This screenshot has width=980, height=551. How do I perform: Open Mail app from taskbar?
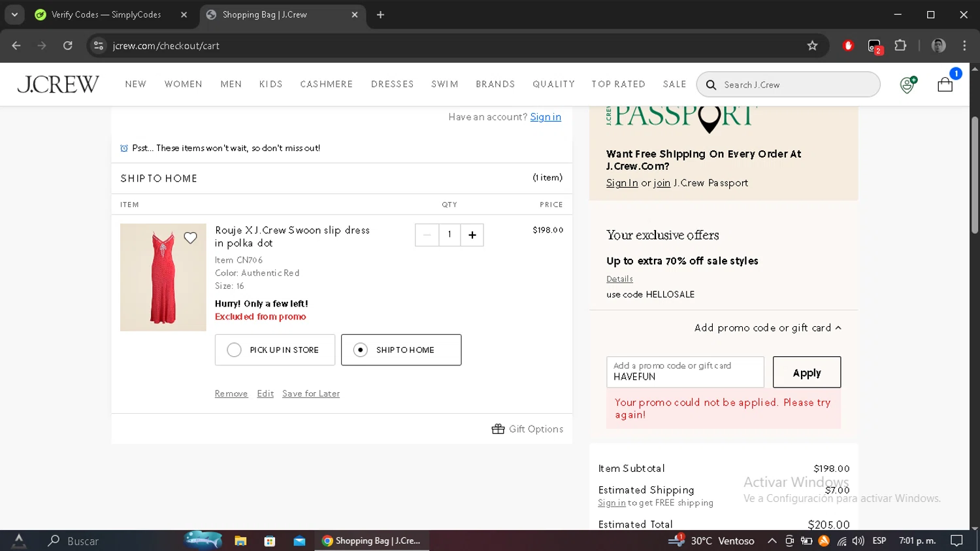pyautogui.click(x=299, y=541)
